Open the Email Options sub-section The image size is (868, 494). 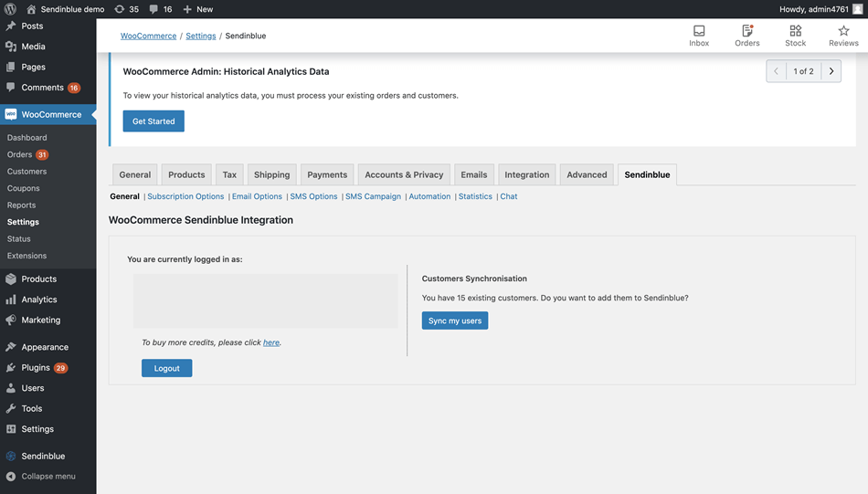(257, 196)
